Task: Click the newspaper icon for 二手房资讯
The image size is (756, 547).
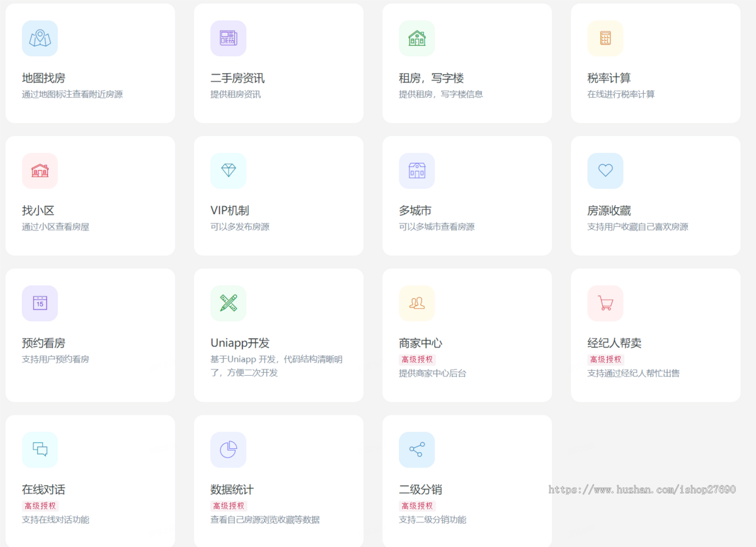Action: tap(228, 38)
